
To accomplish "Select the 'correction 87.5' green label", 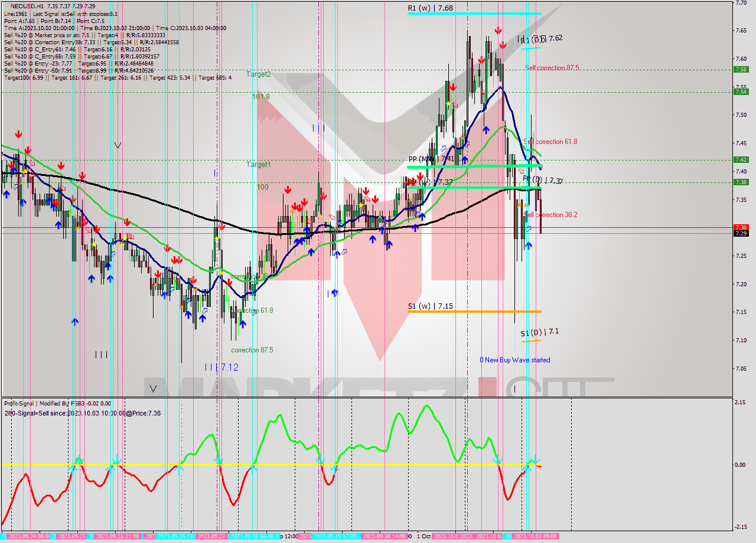I will click(252, 350).
